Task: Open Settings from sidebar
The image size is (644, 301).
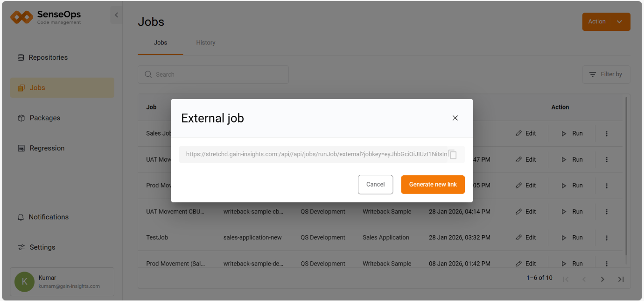Action: click(x=42, y=247)
